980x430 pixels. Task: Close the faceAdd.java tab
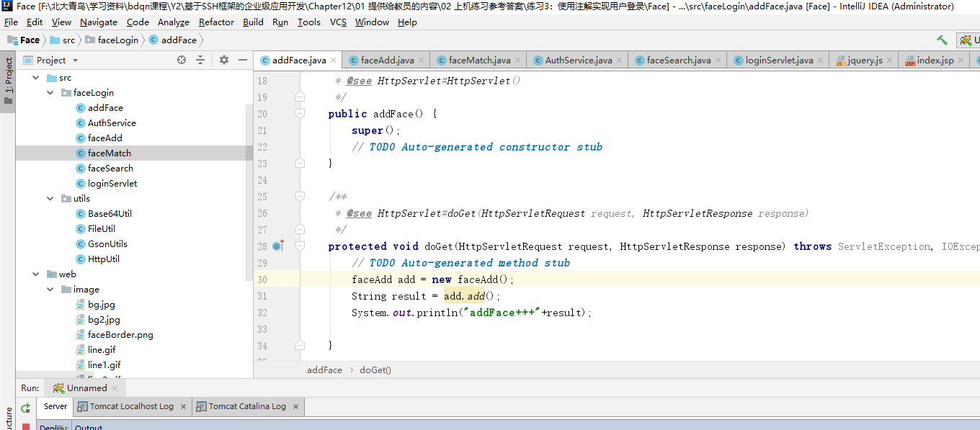[422, 61]
